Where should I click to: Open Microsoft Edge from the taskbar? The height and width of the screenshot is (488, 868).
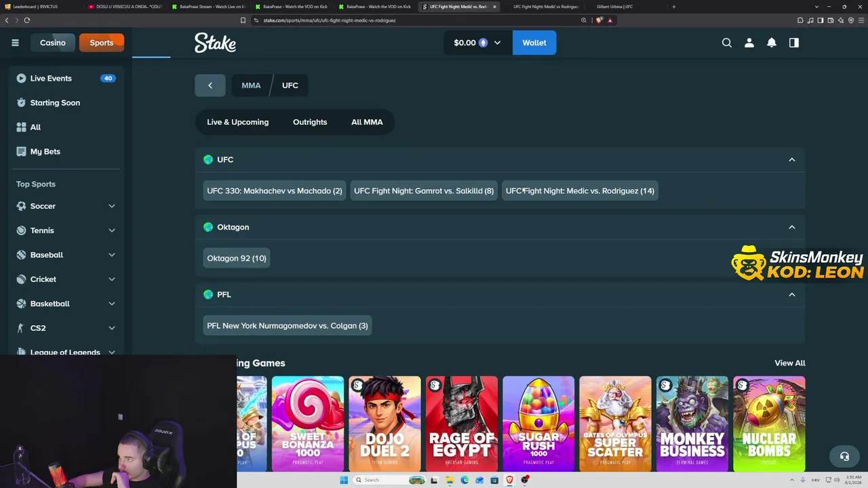[465, 480]
